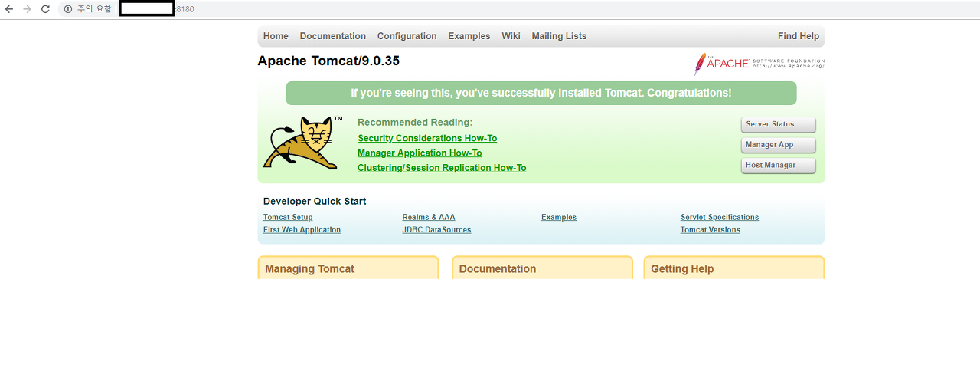Open the First Web Application link
The image size is (980, 368).
coord(302,230)
